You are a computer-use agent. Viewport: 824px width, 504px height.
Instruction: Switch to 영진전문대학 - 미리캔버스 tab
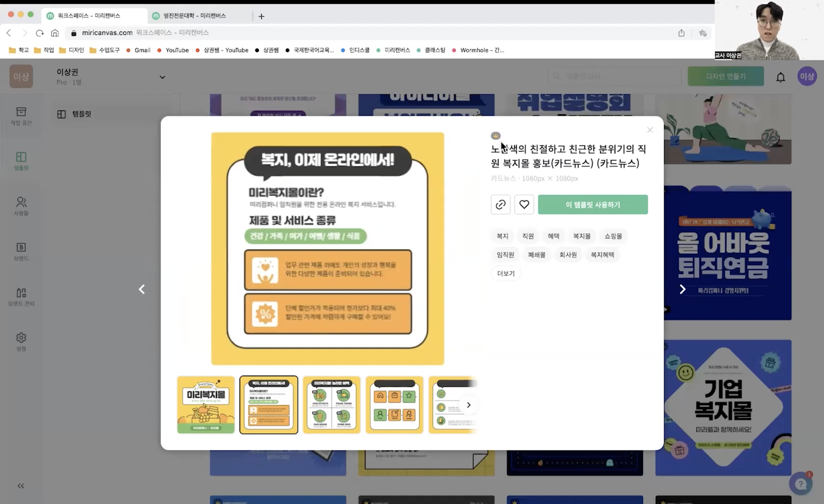[200, 16]
